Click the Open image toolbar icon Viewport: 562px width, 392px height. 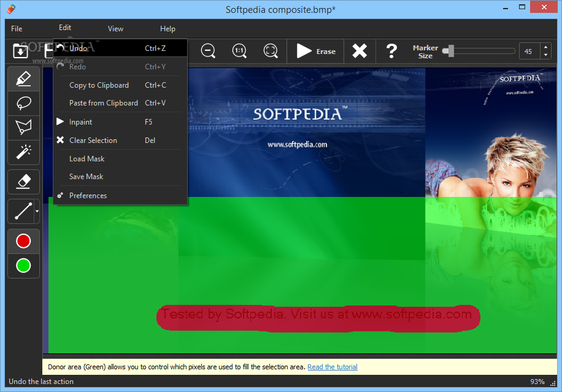point(20,51)
